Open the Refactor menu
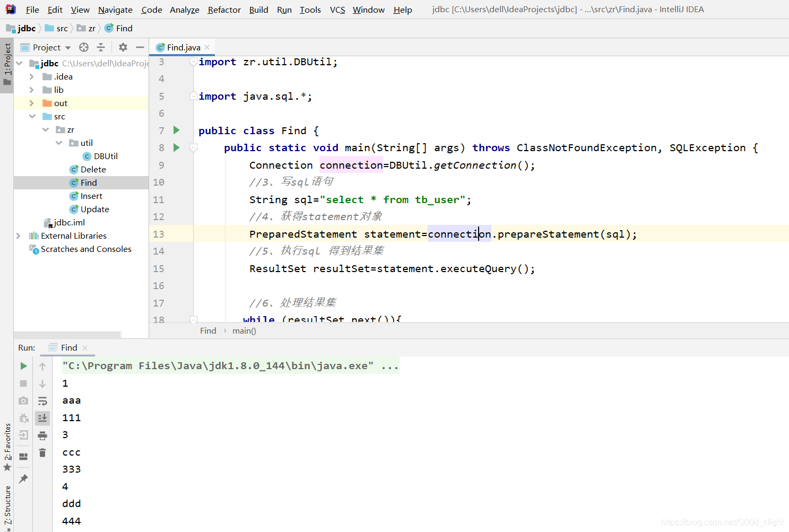This screenshot has height=532, width=789. tap(224, 10)
